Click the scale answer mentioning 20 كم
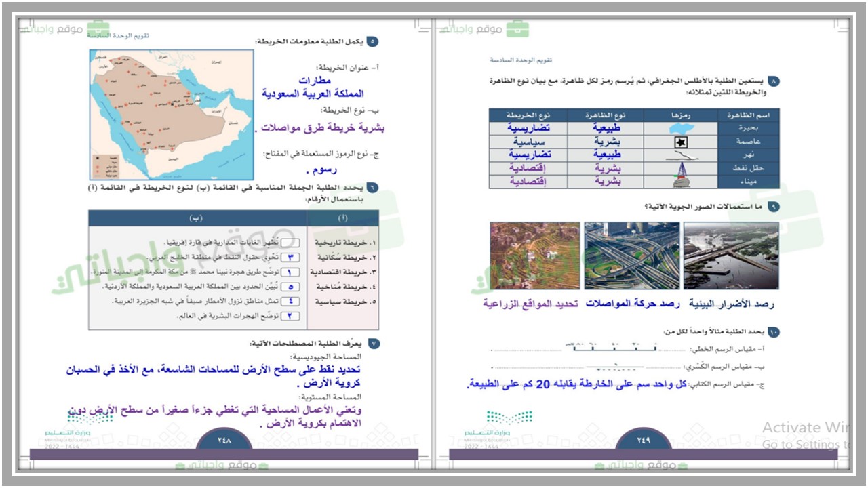The height and width of the screenshot is (488, 868). click(x=576, y=384)
